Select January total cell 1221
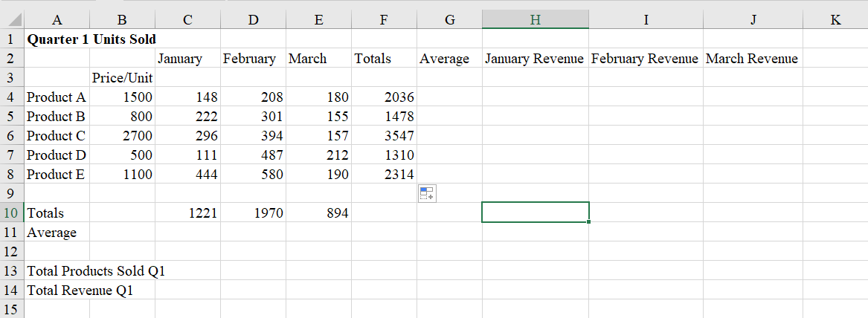868x318 pixels. tap(187, 212)
